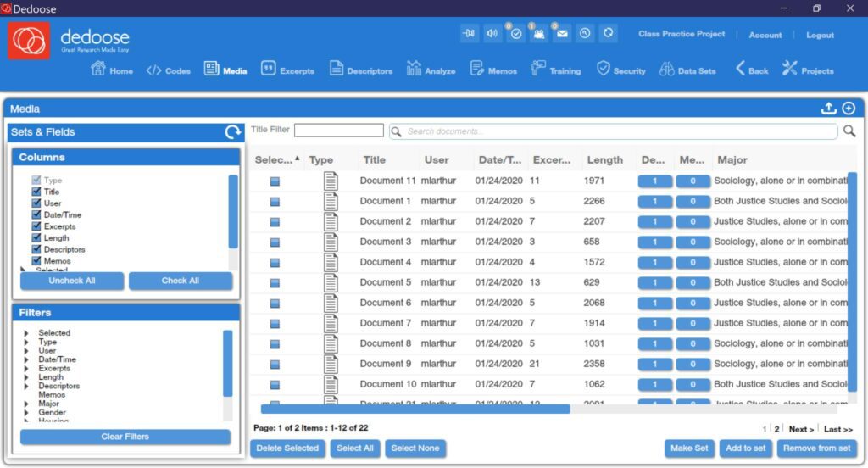This screenshot has width=868, height=468.
Task: Expand the Date/Time filter node
Action: 26,359
